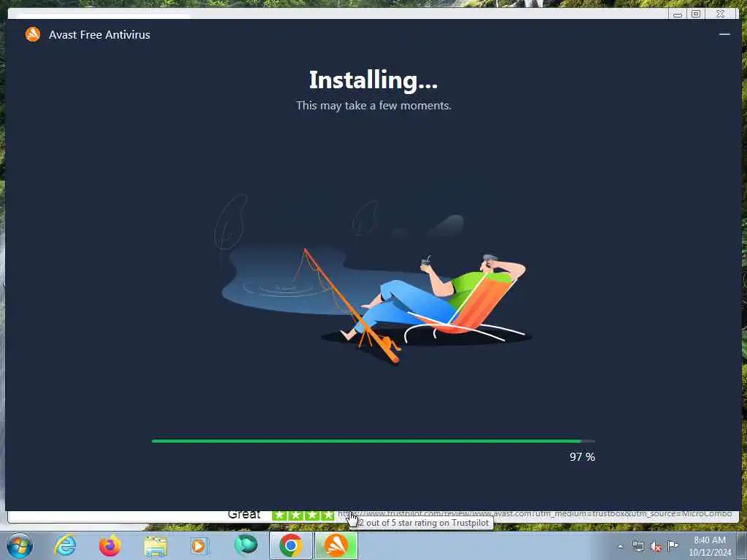Minimize the background browser window
747x560 pixels.
(x=678, y=15)
